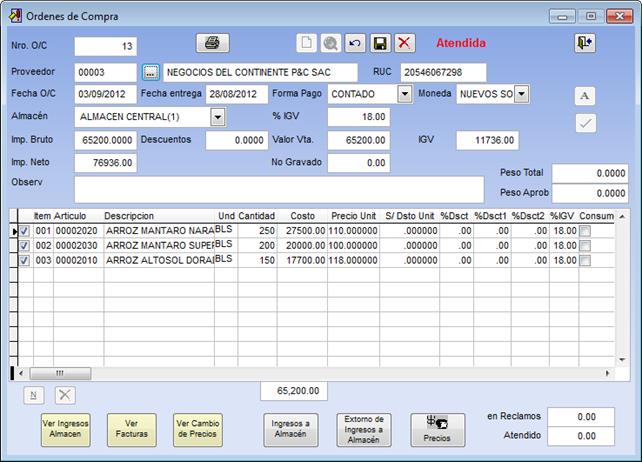Close the Ordenes de Compra window
The height and width of the screenshot is (462, 642).
click(619, 16)
